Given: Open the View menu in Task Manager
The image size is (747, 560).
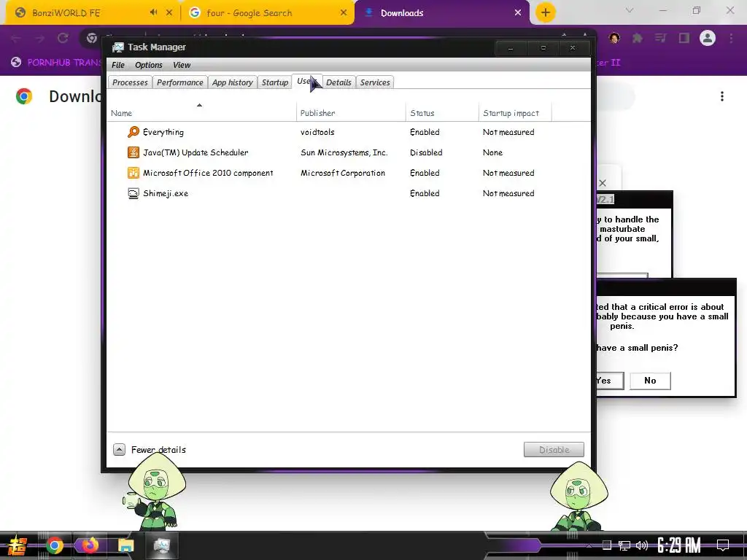Looking at the screenshot, I should (x=182, y=65).
